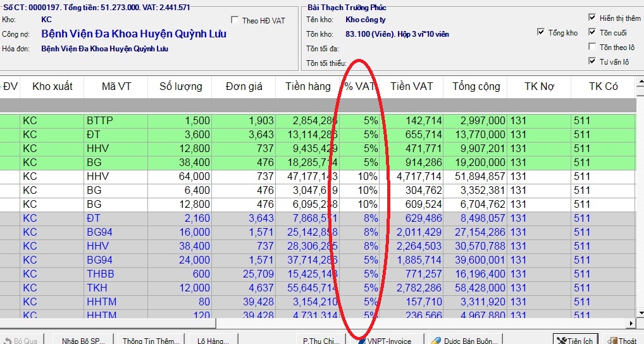Click the horizontal scrollbar right arrow
Viewport: 644px width, 344px height.
click(x=631, y=323)
